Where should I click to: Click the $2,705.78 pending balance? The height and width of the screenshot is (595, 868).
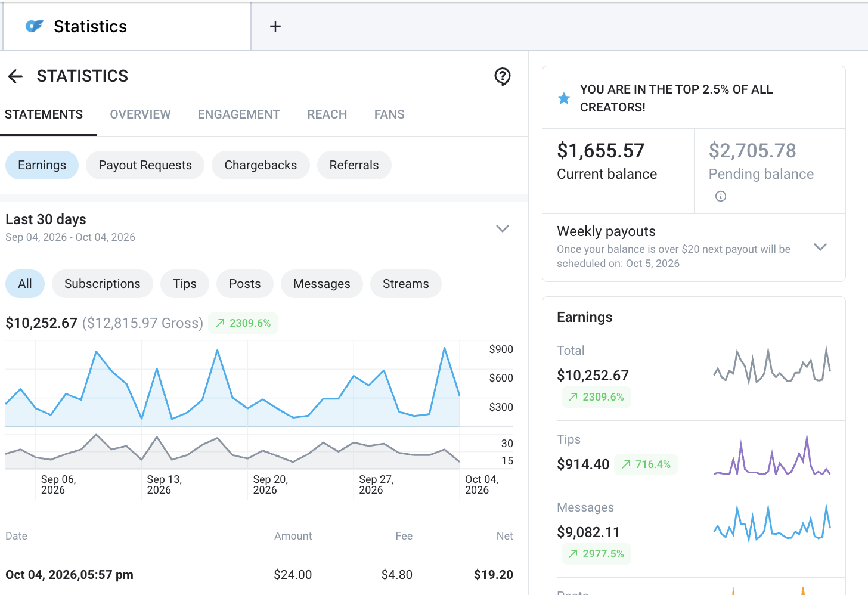[x=752, y=151]
